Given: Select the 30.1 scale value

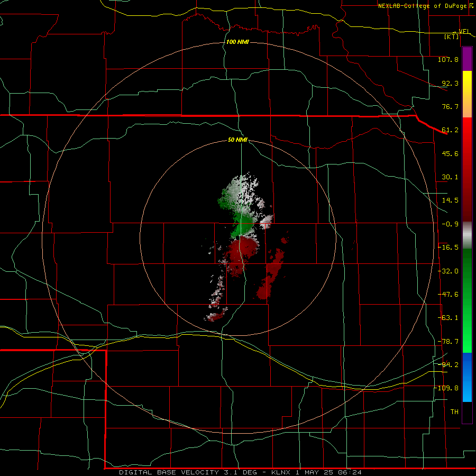Looking at the screenshot, I should [450, 177].
